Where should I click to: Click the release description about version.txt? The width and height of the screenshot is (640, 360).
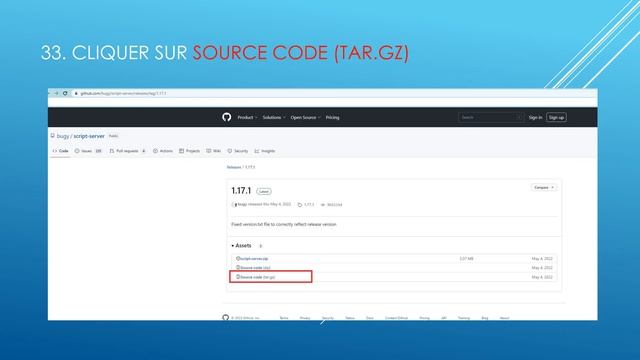click(x=284, y=224)
